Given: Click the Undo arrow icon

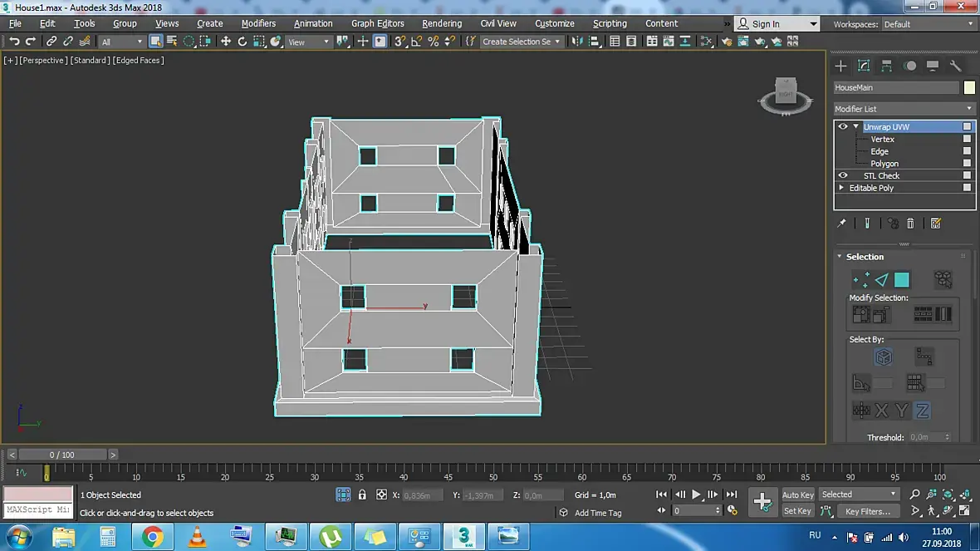Looking at the screenshot, I should (14, 42).
